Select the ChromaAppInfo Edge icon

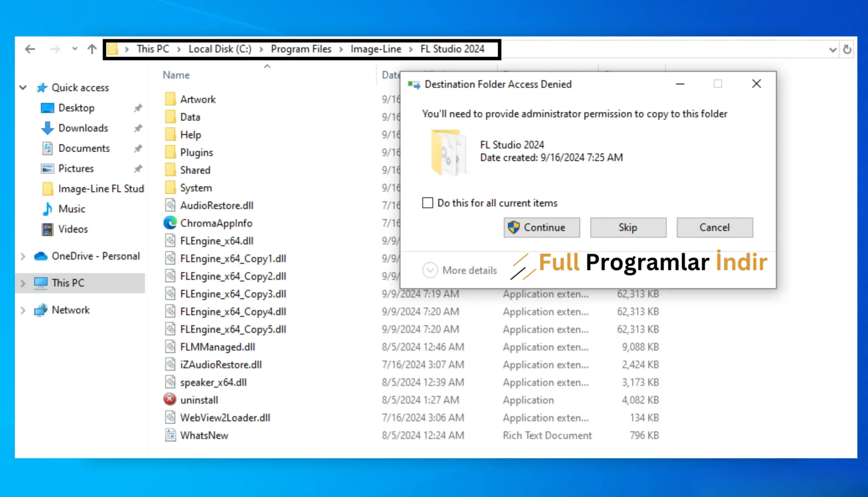click(x=170, y=223)
